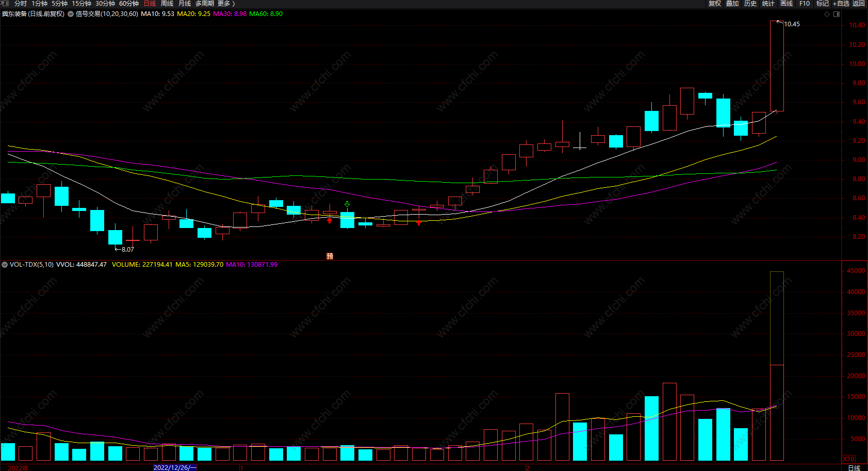Click the red up-arrow signal left of the 预 marker

330,220
